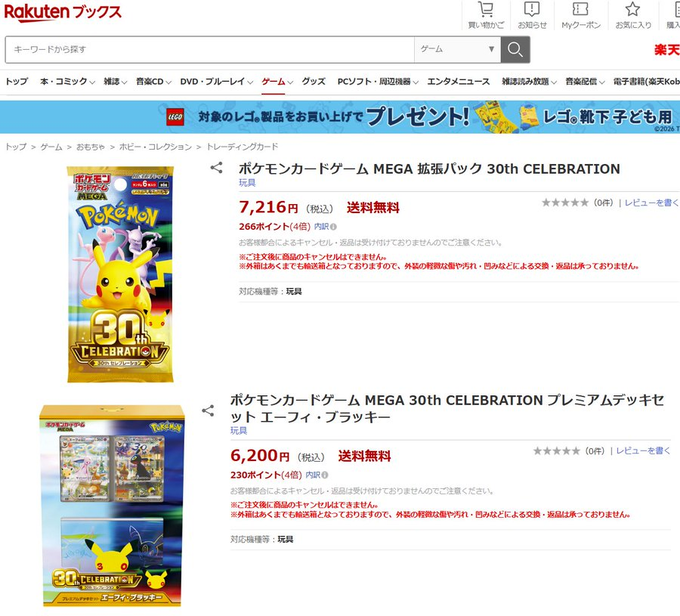Expand the 本・コミック menu

[x=67, y=82]
